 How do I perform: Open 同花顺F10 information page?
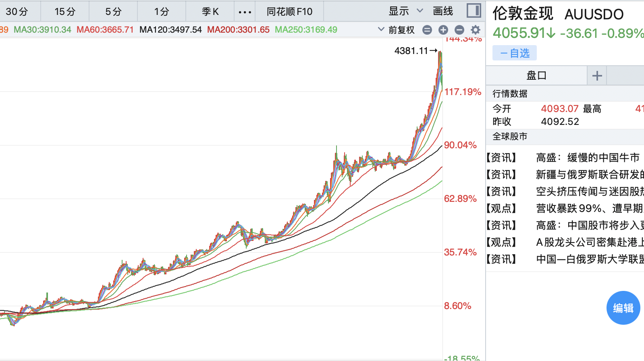(289, 12)
